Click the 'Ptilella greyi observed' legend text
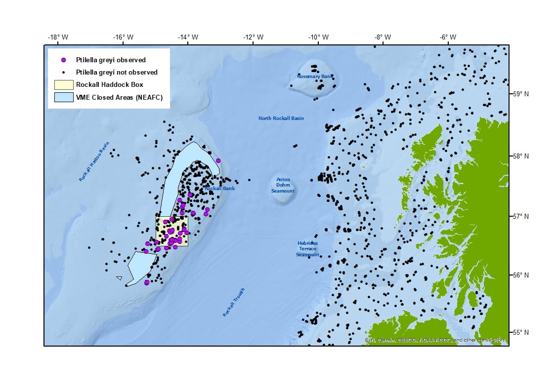This screenshot has width=555, height=392. pyautogui.click(x=111, y=60)
